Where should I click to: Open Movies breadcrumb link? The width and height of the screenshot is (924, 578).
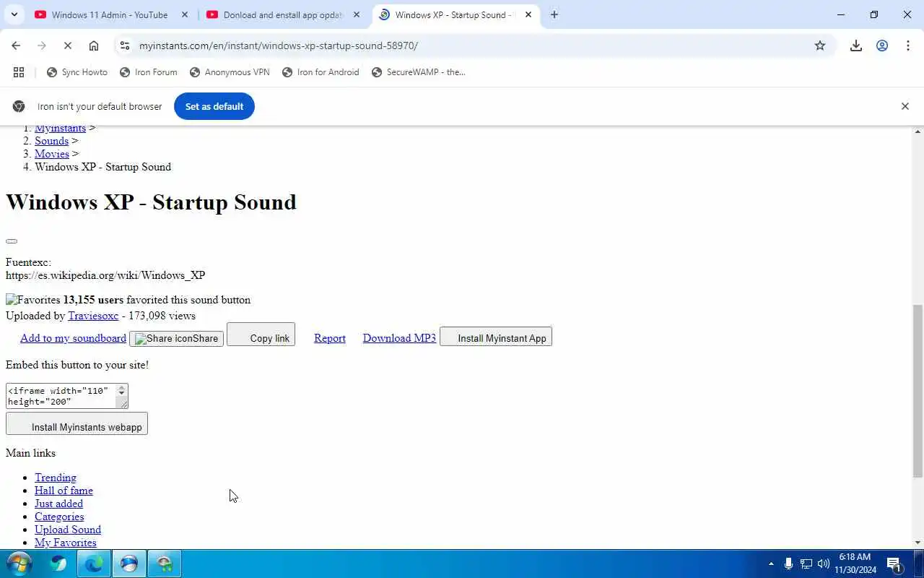pyautogui.click(x=52, y=154)
